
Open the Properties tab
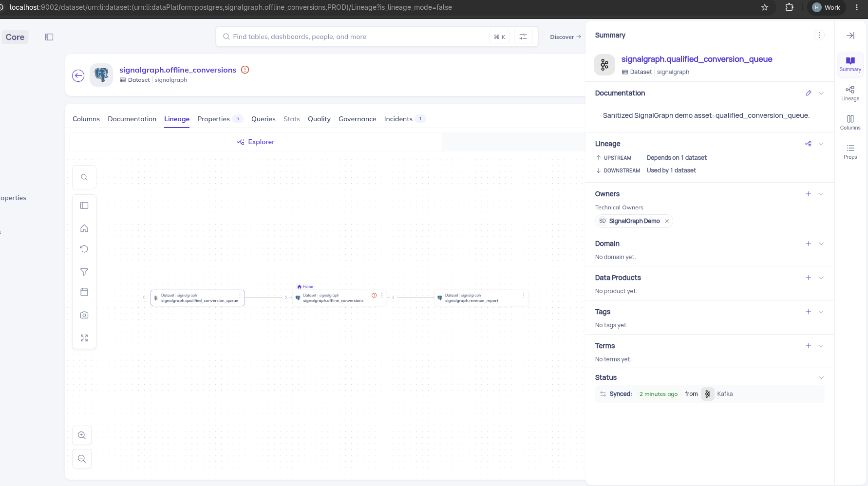coord(220,119)
